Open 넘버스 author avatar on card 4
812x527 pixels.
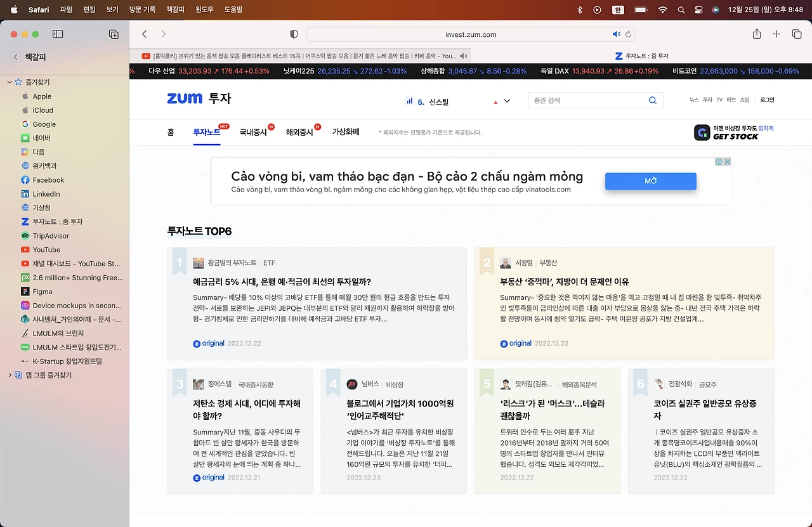click(x=352, y=384)
